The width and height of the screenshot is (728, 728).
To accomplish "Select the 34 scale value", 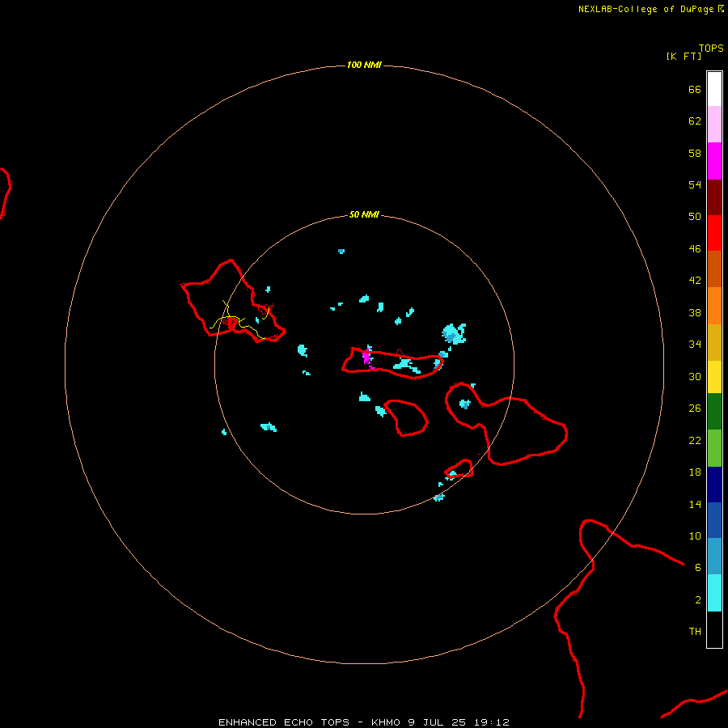I will click(695, 344).
